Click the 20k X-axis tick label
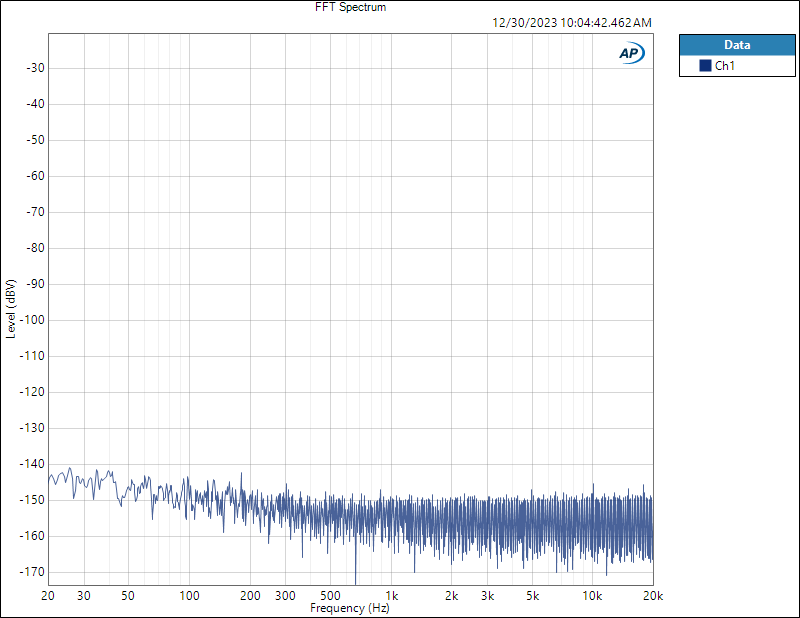 653,596
